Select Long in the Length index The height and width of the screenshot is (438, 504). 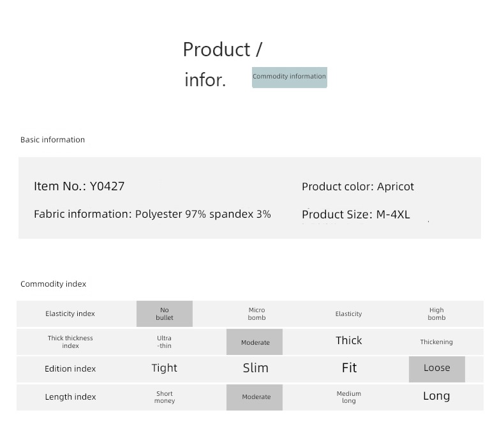436,396
